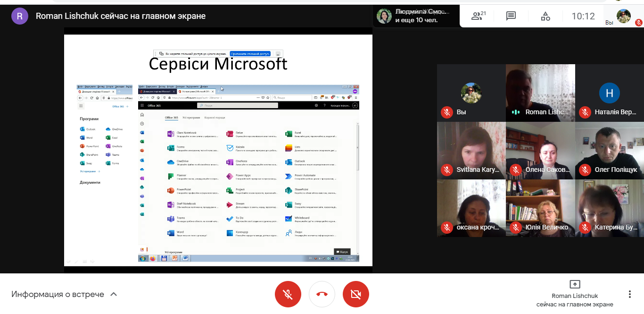Click Roman Lishchuk's purple R avatar at top
Screen dimensions: 644x314
pyautogui.click(x=20, y=16)
